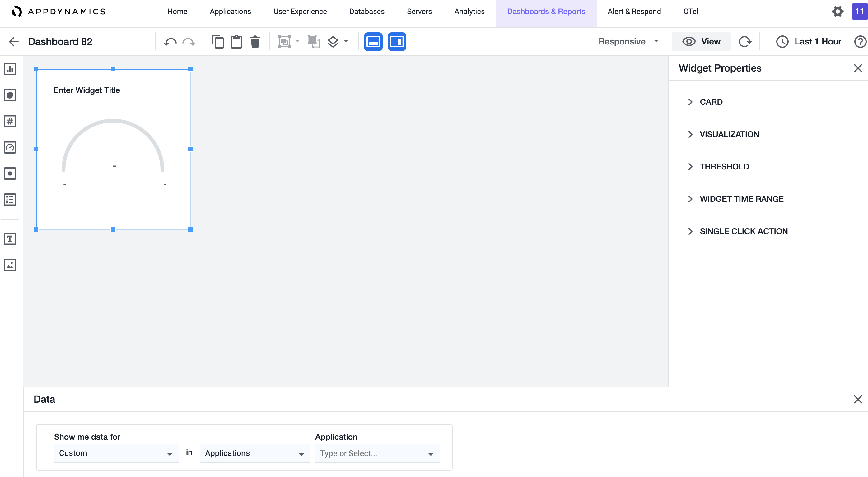
Task: Open the Servers tab
Action: click(419, 12)
